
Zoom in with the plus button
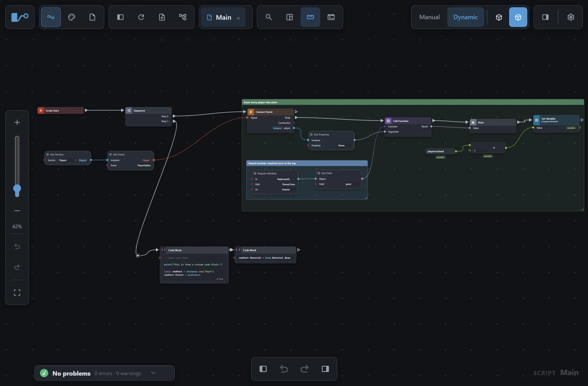[17, 122]
